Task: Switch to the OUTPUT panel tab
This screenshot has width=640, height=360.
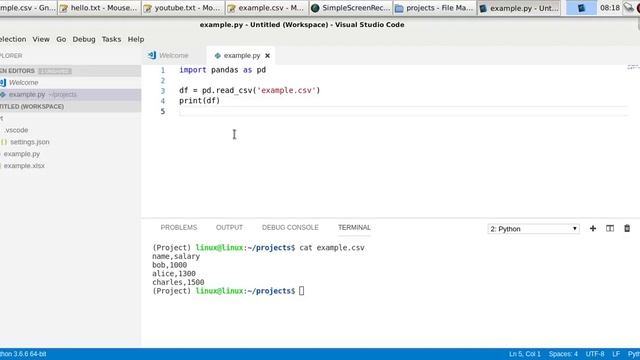Action: (229, 227)
